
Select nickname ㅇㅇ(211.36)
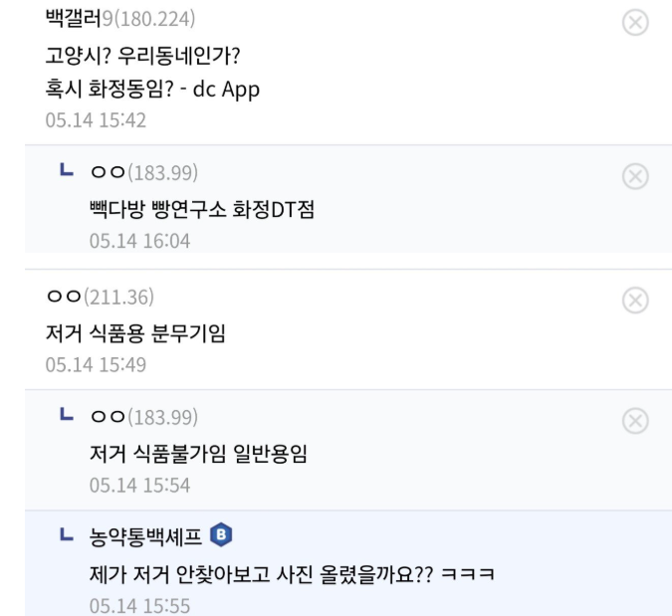pyautogui.click(x=100, y=297)
